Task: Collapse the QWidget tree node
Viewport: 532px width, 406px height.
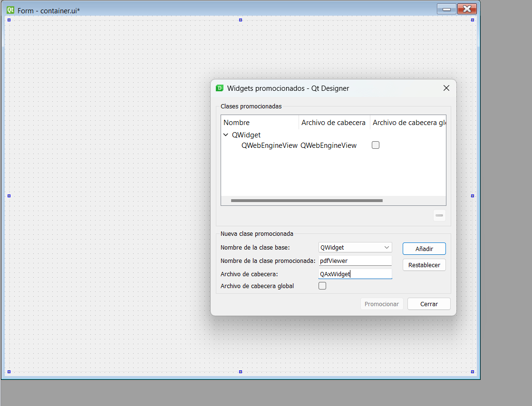Action: pyautogui.click(x=226, y=135)
